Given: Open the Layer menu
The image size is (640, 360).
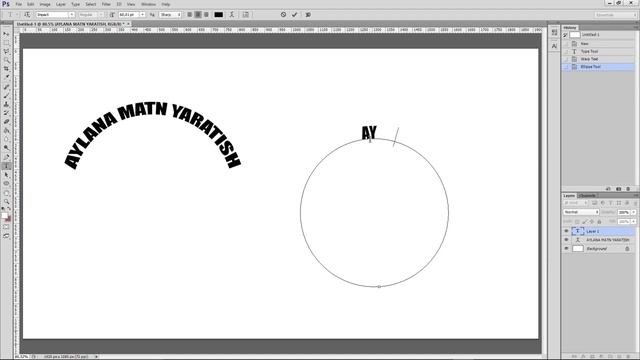Looking at the screenshot, I should [x=61, y=4].
